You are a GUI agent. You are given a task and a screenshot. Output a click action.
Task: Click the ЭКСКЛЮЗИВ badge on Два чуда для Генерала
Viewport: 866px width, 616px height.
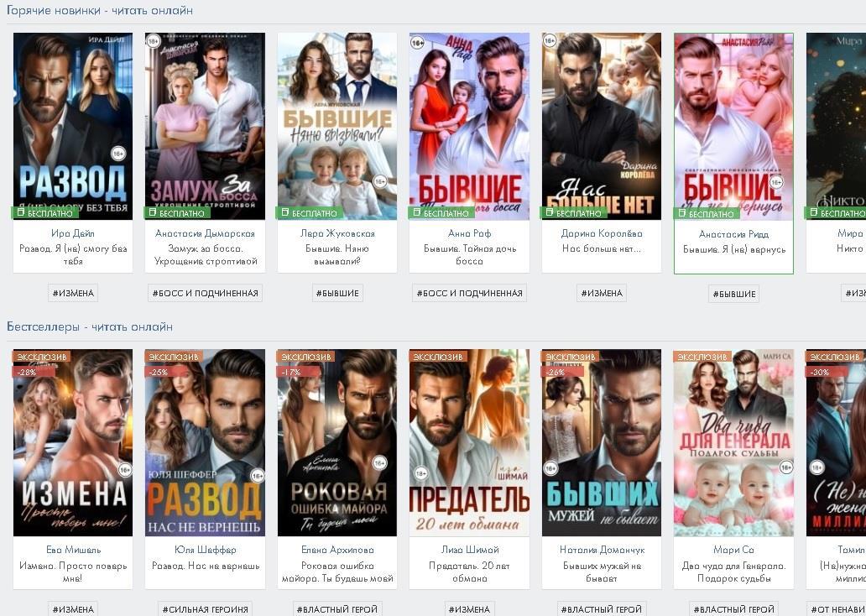pyautogui.click(x=702, y=357)
